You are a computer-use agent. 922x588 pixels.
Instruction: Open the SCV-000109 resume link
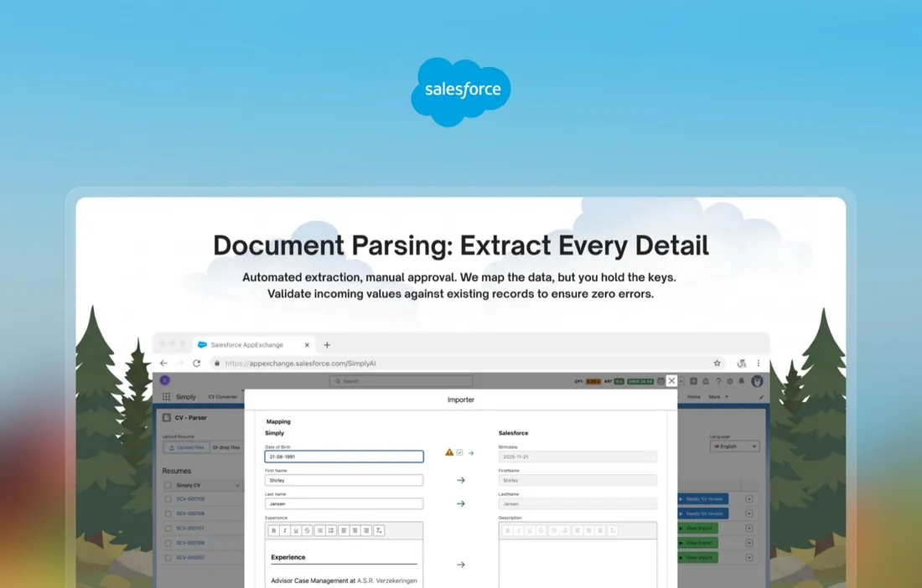point(190,498)
